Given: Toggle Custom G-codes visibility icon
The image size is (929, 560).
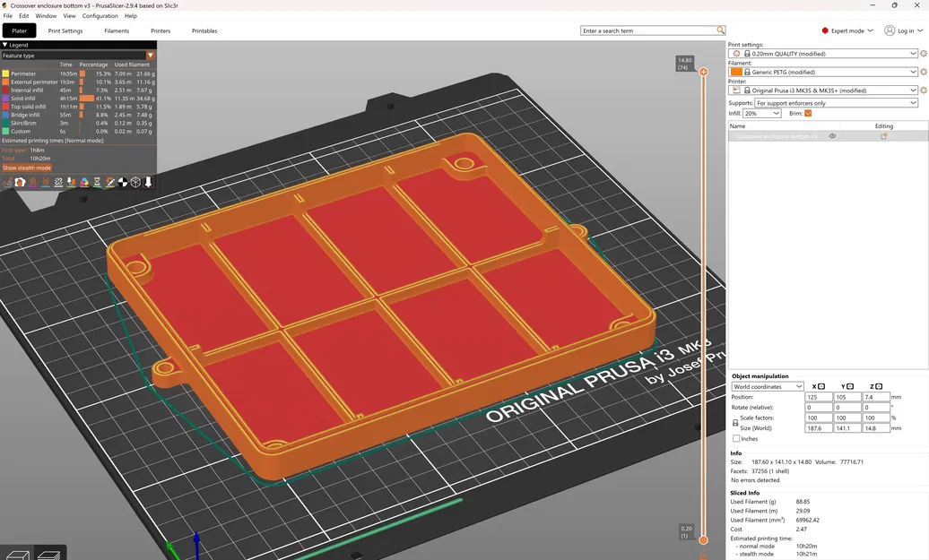Looking at the screenshot, I should [x=110, y=182].
